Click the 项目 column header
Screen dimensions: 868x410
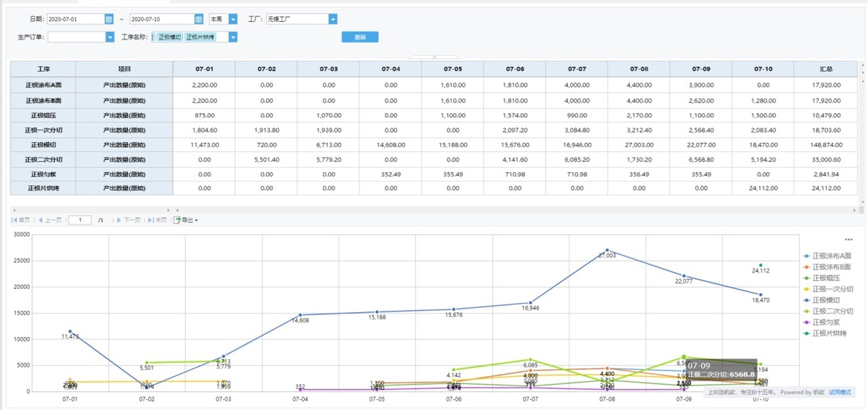124,69
